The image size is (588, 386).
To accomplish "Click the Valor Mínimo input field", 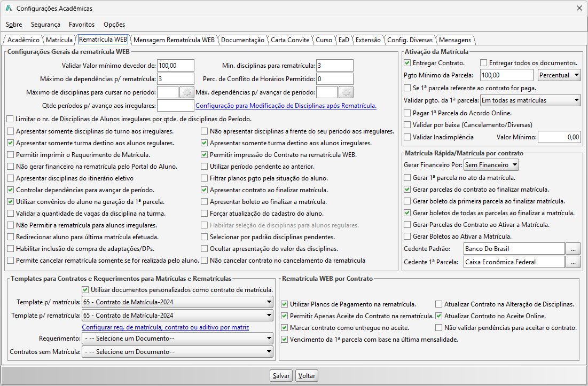I will (x=559, y=137).
